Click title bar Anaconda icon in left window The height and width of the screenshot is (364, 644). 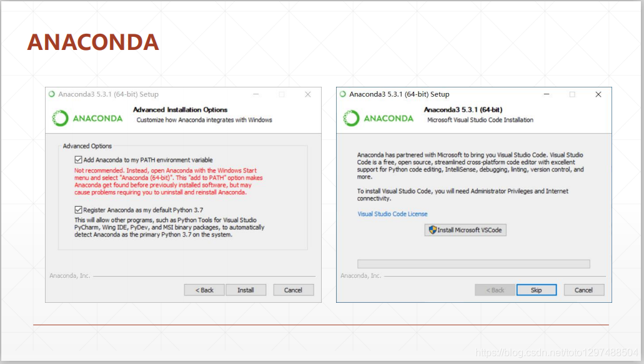click(52, 94)
